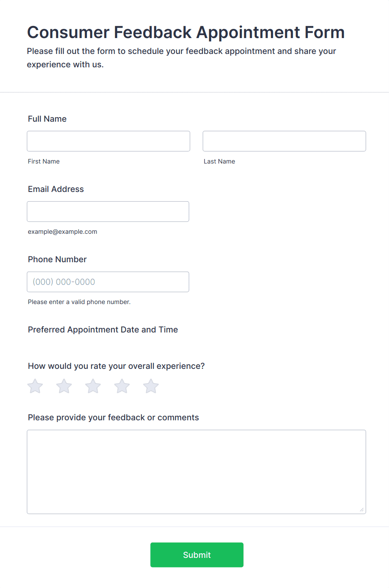This screenshot has height=588, width=389.
Task: Click the Email Address label
Action: pyautogui.click(x=56, y=189)
